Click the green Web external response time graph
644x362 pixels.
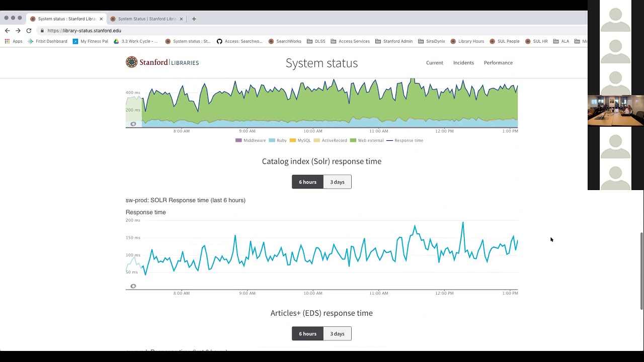[x=322, y=106]
